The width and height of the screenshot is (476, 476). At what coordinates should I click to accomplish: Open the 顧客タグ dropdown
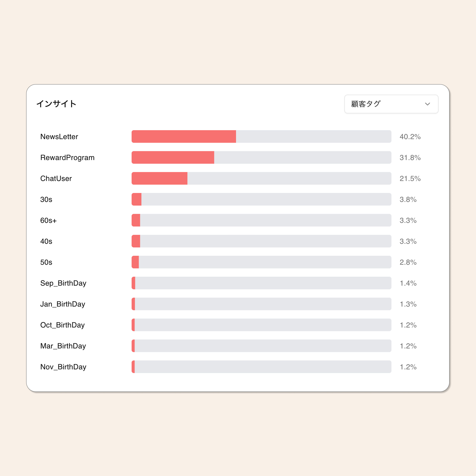391,104
